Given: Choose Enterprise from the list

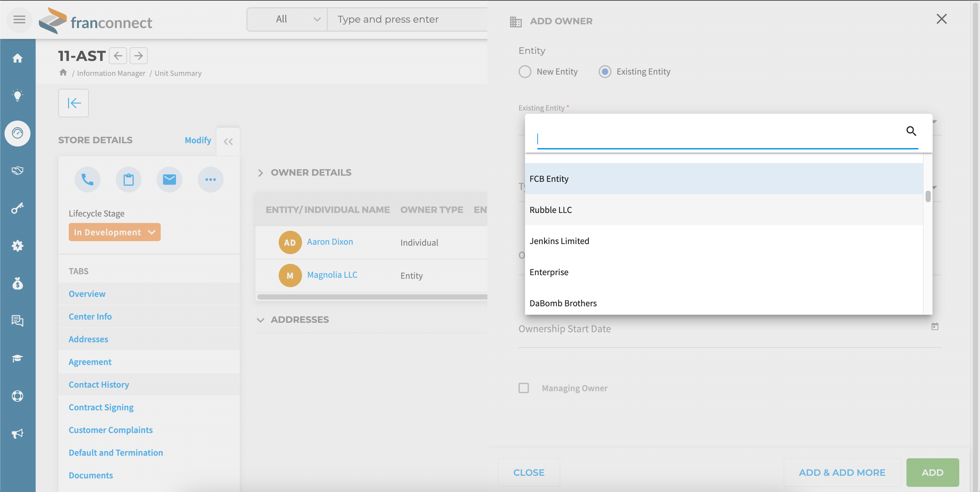Looking at the screenshot, I should (x=724, y=272).
